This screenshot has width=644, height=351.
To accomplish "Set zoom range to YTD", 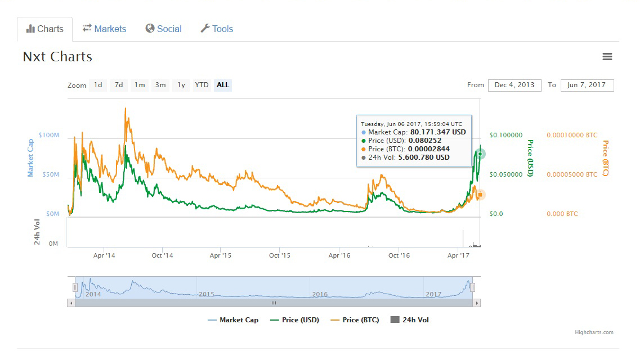I will coord(202,85).
